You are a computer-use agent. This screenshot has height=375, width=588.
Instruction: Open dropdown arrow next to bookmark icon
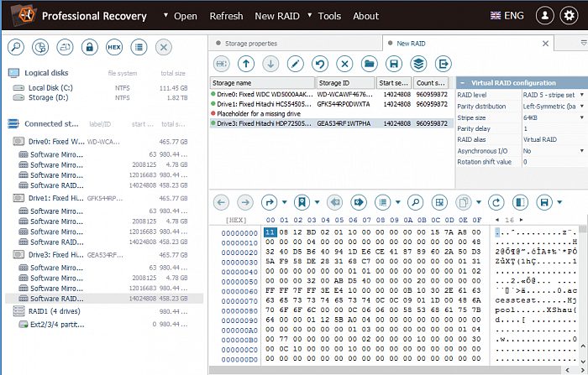tap(318, 203)
